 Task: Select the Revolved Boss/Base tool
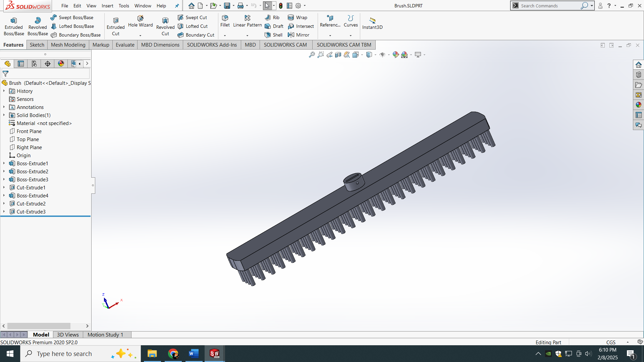pyautogui.click(x=38, y=26)
